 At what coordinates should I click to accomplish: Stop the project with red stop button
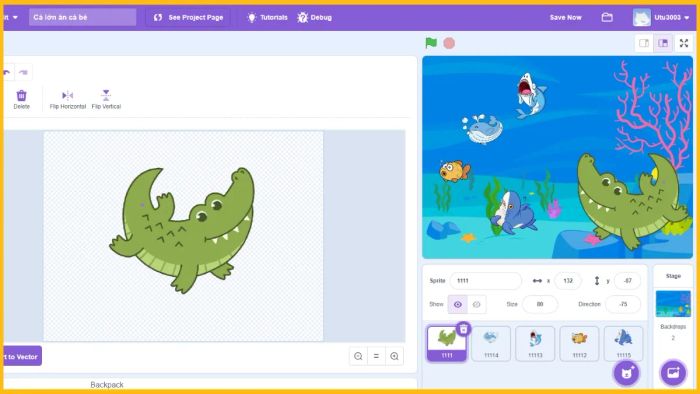[449, 43]
